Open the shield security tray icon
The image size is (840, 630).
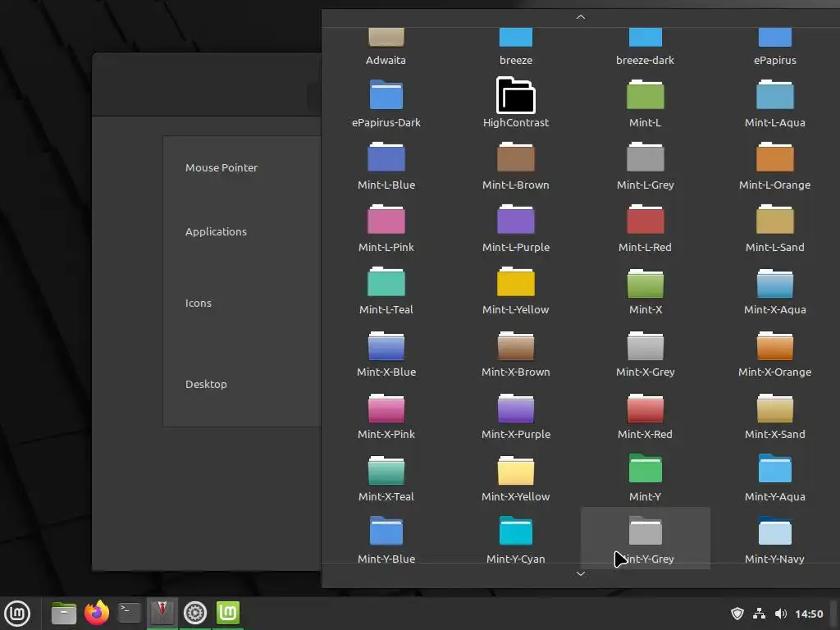pos(737,614)
